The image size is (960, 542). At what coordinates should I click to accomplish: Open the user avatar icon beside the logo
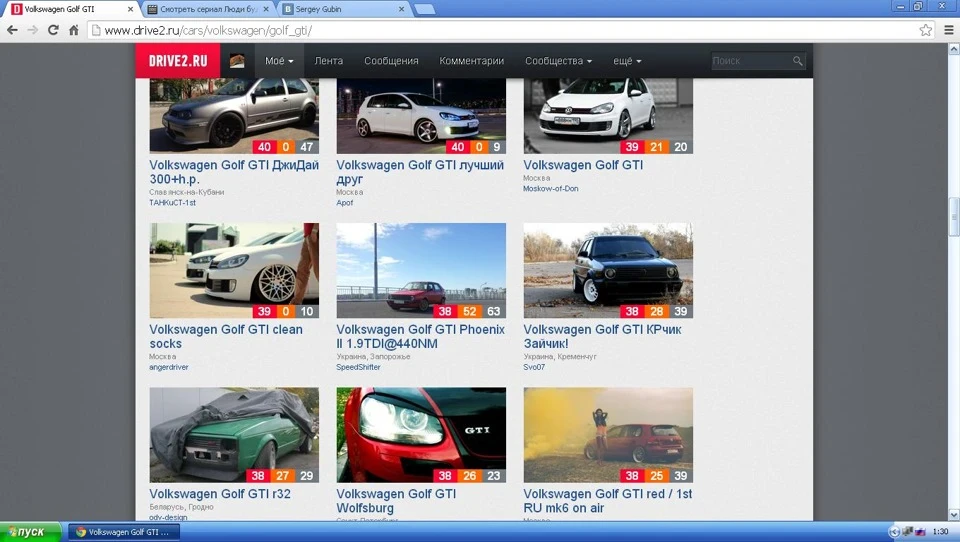pyautogui.click(x=237, y=61)
